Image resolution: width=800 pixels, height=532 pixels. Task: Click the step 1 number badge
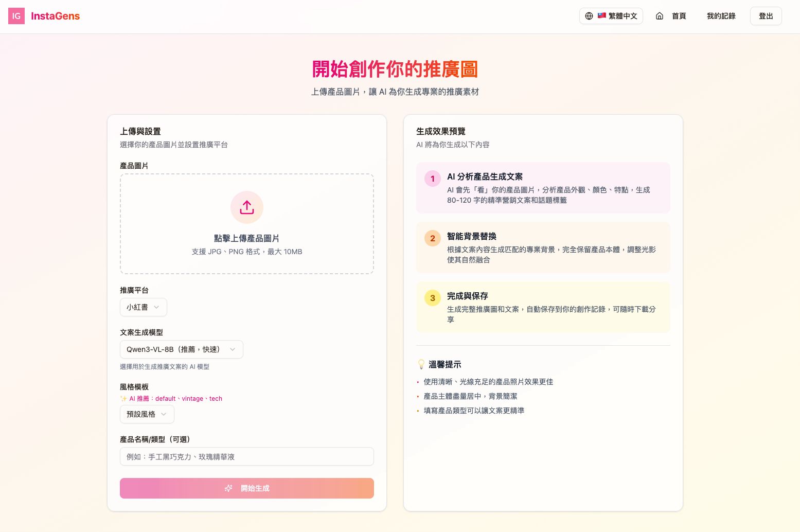click(432, 179)
